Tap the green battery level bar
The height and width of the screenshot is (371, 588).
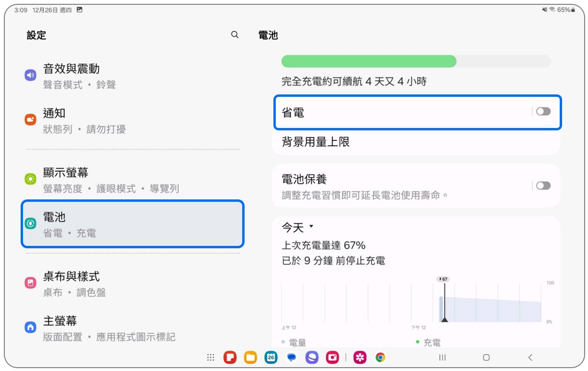[x=369, y=61]
